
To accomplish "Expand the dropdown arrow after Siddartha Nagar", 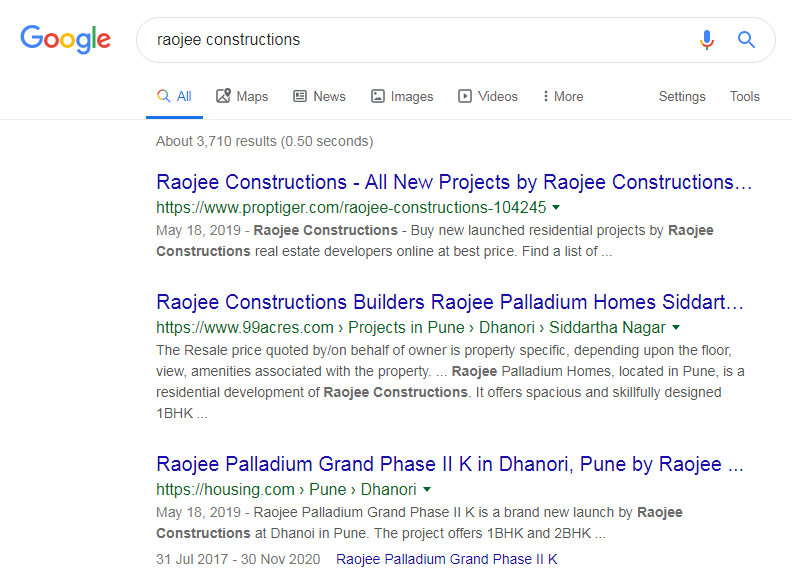I will [x=676, y=327].
